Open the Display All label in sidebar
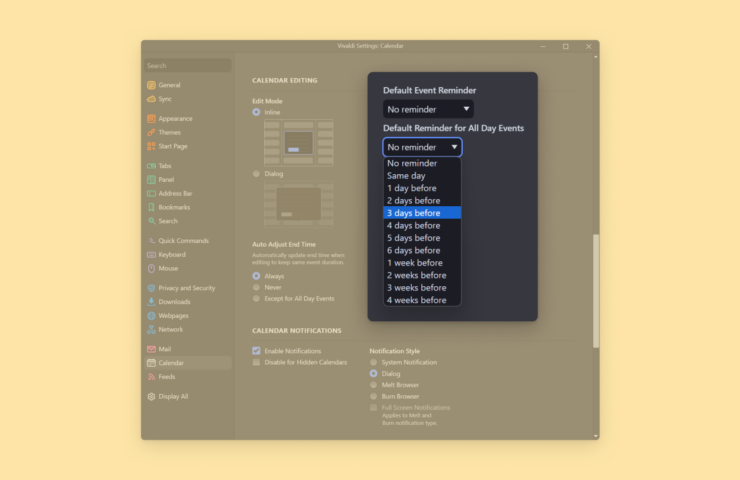 coord(173,396)
